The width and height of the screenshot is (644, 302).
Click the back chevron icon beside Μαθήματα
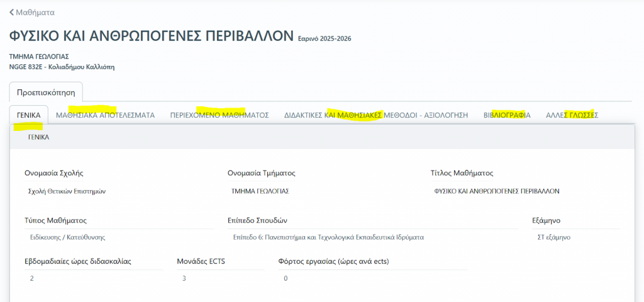12,13
